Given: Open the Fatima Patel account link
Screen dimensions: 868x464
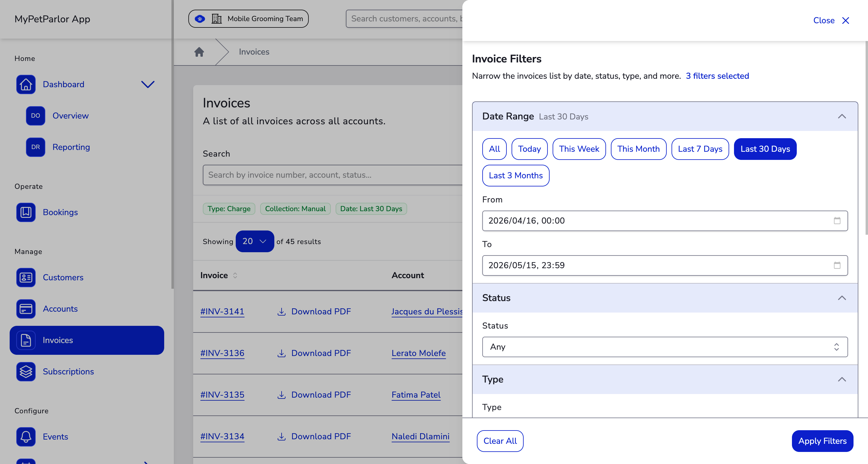Looking at the screenshot, I should point(416,395).
